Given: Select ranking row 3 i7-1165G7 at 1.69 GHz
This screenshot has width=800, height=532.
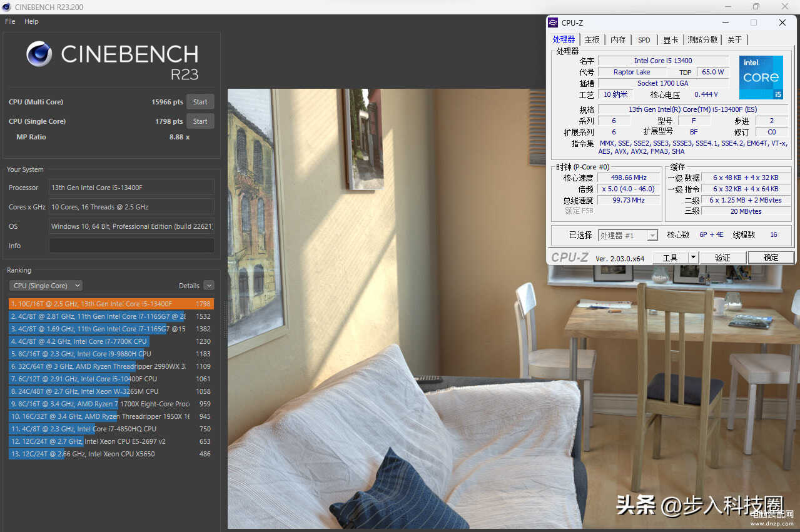Looking at the screenshot, I should [x=111, y=329].
